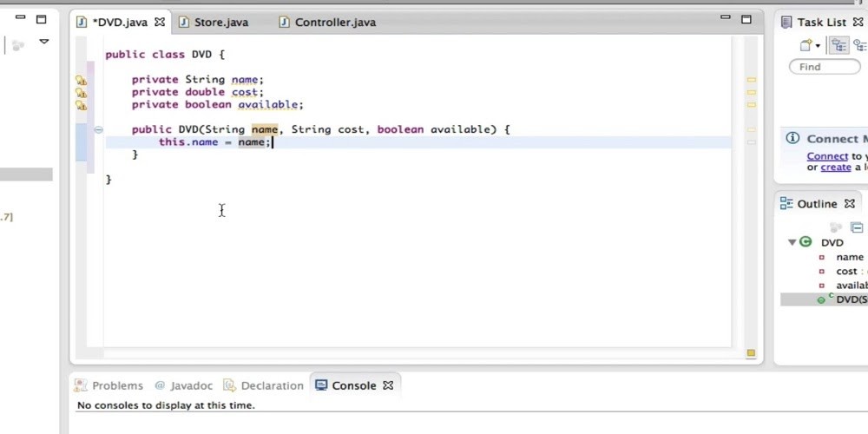Click the Collapse All icon in Outline toolbar
868x434 pixels.
click(857, 227)
